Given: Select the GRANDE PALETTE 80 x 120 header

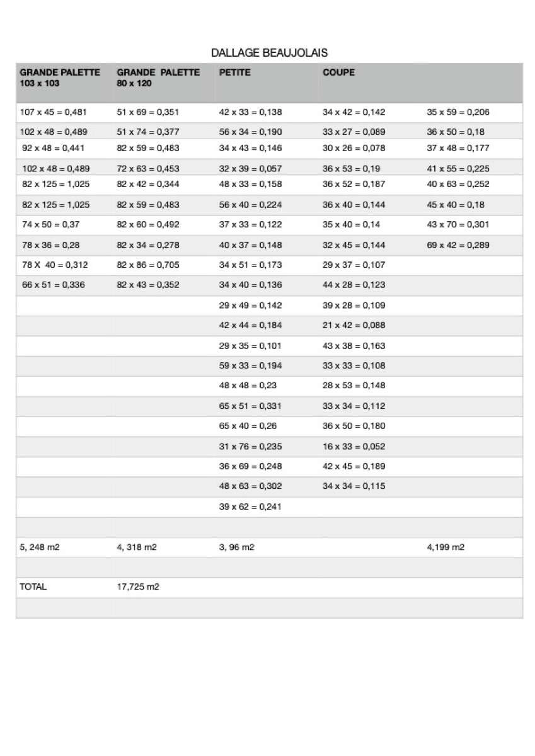Looking at the screenshot, I should 158,77.
